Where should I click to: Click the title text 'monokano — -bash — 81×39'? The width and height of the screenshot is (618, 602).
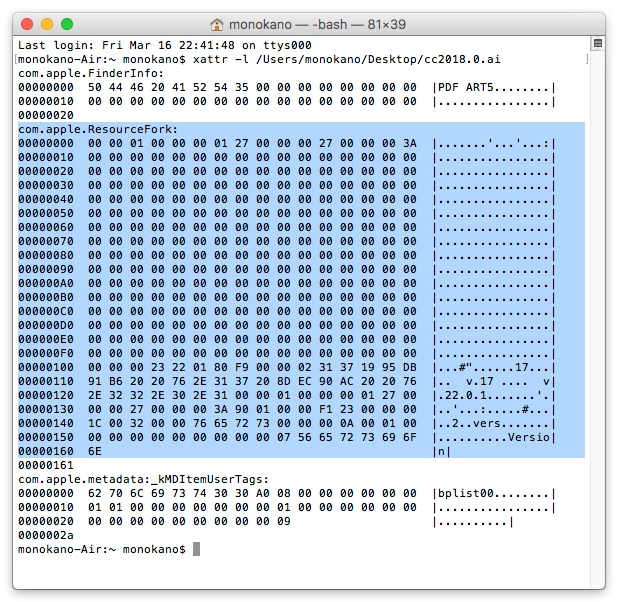point(317,24)
